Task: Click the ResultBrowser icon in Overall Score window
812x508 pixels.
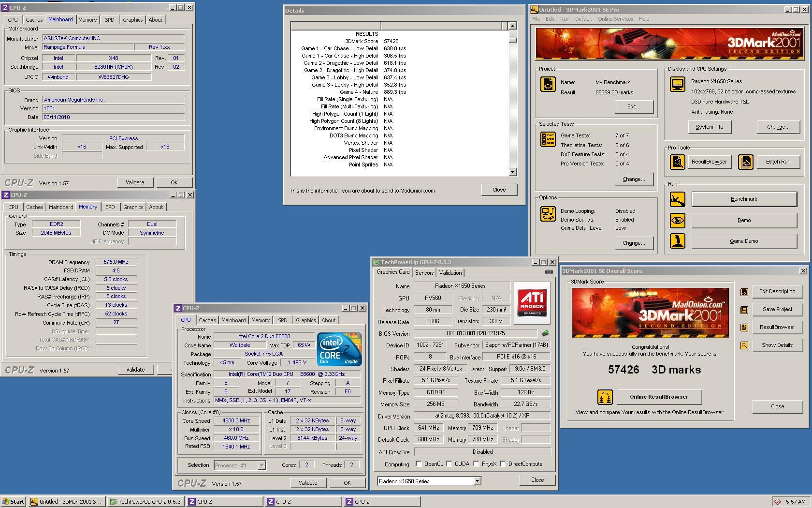Action: pyautogui.click(x=744, y=328)
